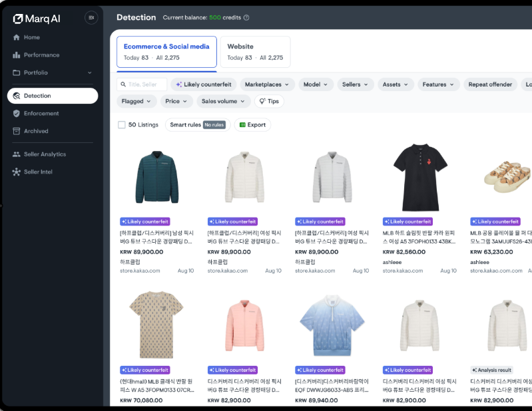Screen dimensions: 532x411
Task: Select the Ecommerce & Social media tab
Action: tap(166, 52)
